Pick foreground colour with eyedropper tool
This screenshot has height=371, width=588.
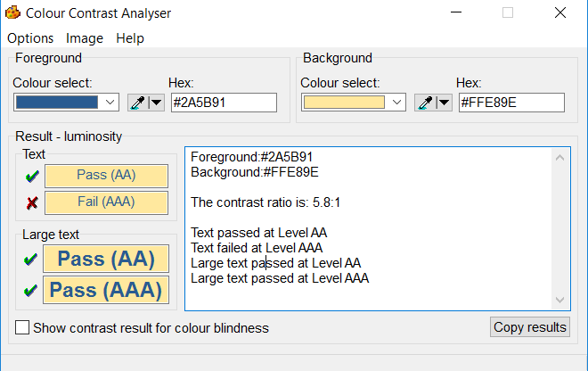[137, 103]
